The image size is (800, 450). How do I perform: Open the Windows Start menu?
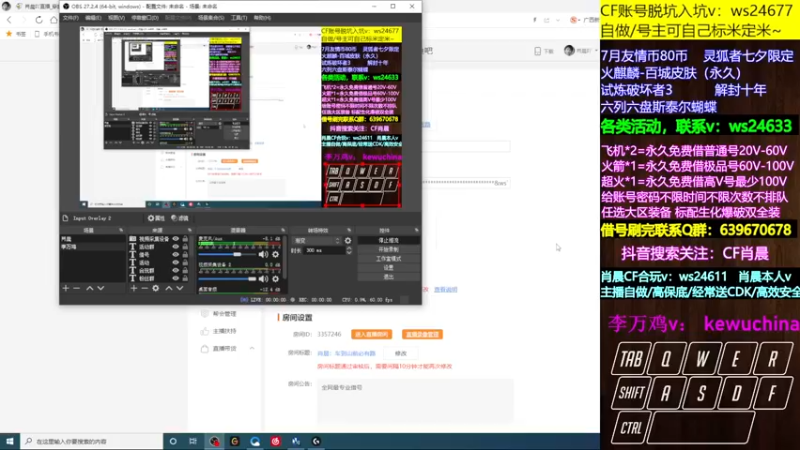tap(10, 441)
